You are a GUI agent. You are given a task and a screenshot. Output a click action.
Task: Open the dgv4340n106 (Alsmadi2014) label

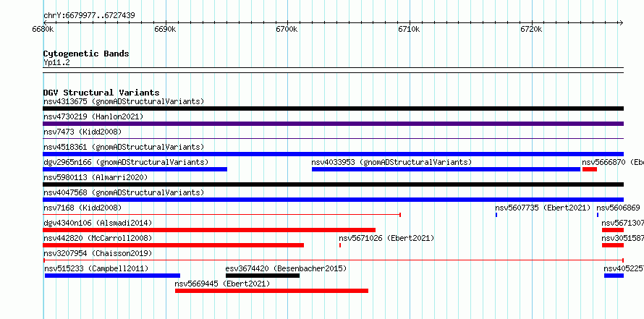98,223
